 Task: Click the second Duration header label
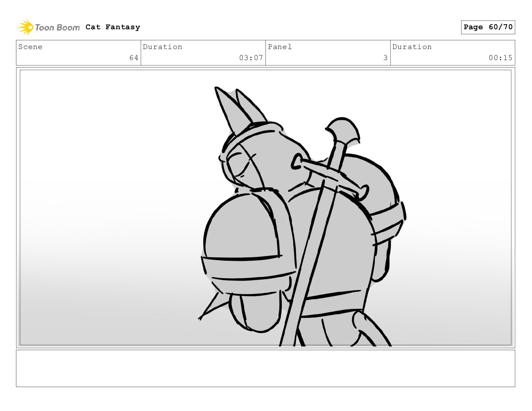(x=412, y=47)
